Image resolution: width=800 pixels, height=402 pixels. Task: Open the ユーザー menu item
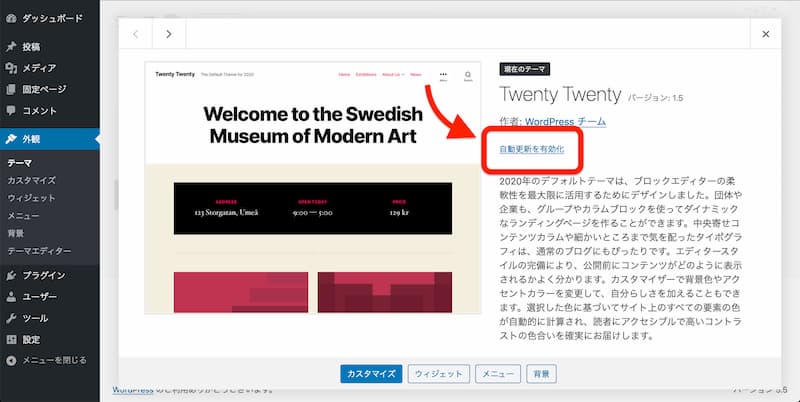point(50,297)
